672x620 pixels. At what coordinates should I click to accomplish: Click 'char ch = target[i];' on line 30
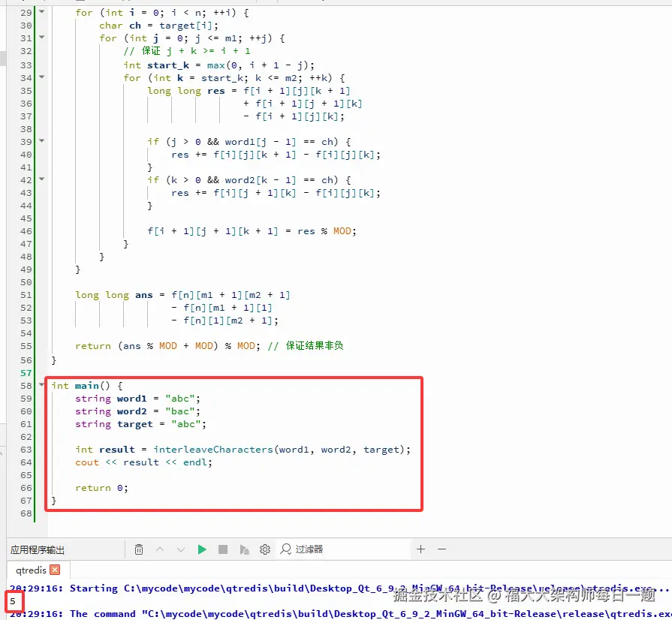pyautogui.click(x=159, y=26)
